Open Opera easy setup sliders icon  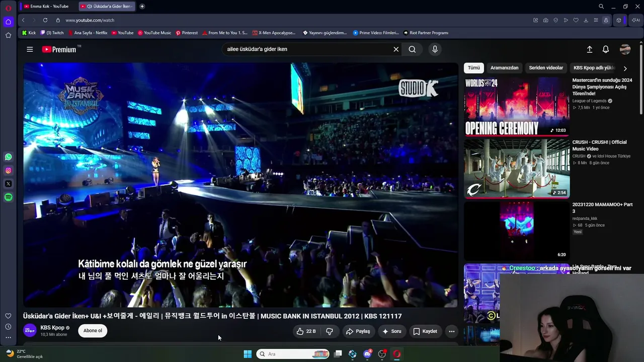pos(596,20)
